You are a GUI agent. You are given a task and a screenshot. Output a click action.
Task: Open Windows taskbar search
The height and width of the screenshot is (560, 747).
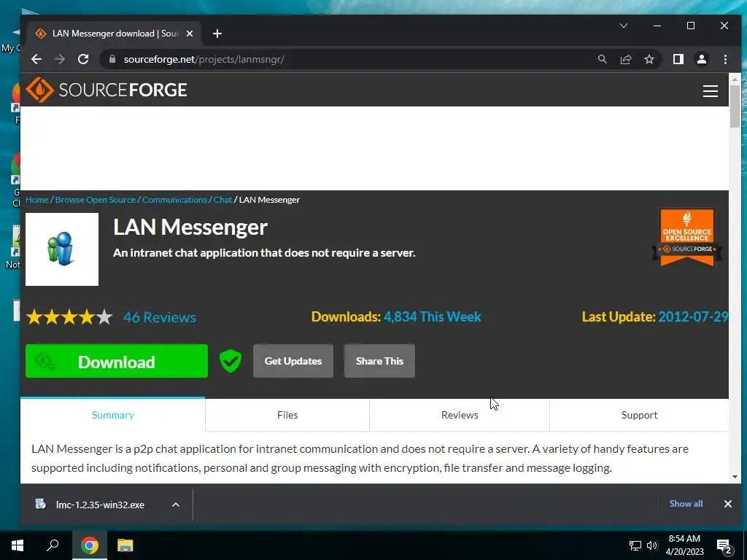click(x=53, y=545)
